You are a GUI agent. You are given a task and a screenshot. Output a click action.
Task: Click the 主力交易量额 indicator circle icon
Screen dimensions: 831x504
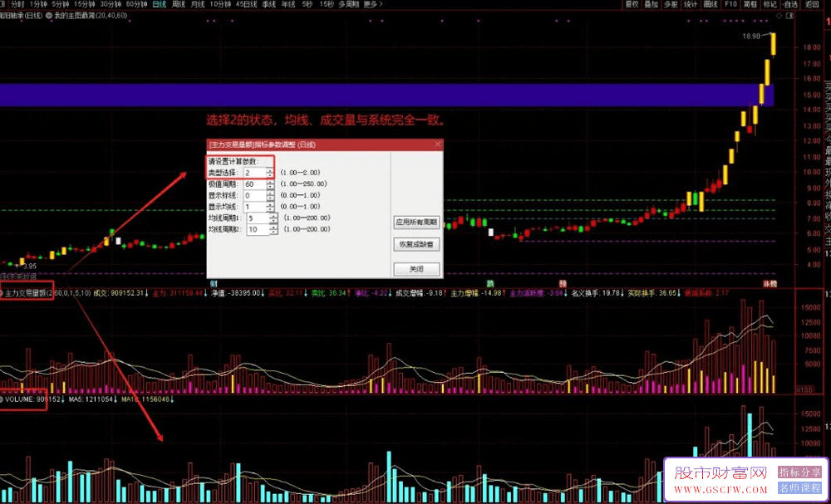coord(2,292)
